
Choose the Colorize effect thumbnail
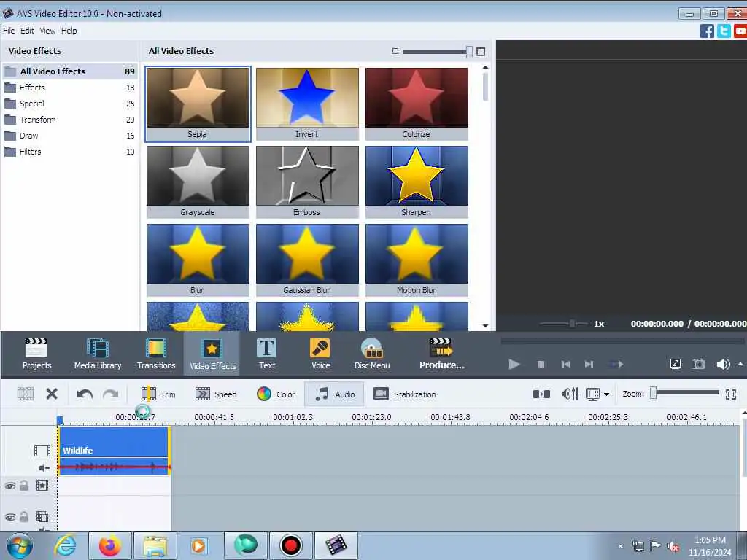pos(417,104)
